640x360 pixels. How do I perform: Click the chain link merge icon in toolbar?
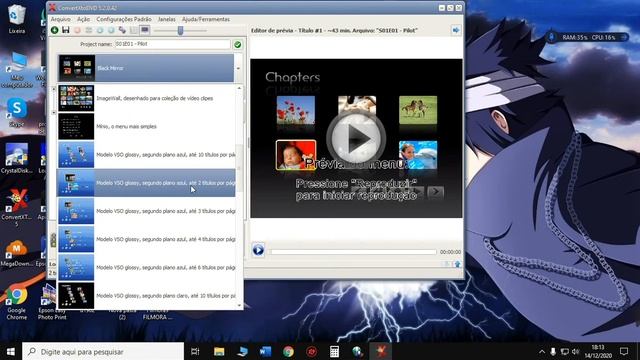(122, 30)
